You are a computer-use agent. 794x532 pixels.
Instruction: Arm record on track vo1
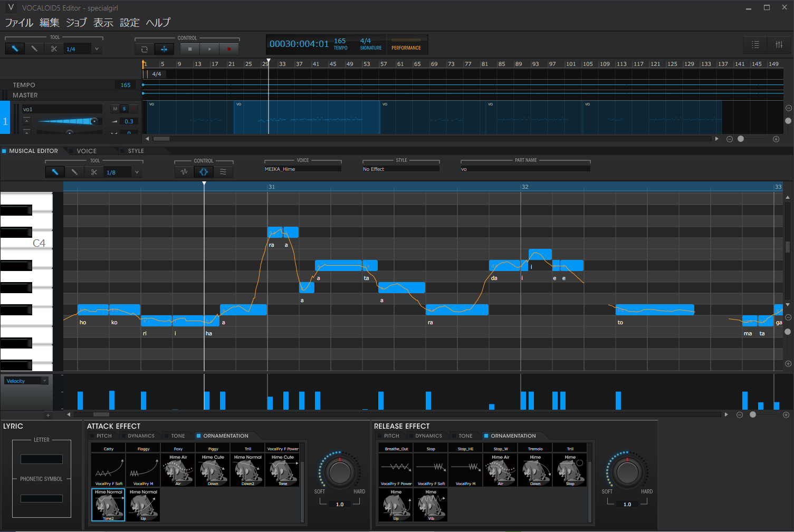coord(133,109)
